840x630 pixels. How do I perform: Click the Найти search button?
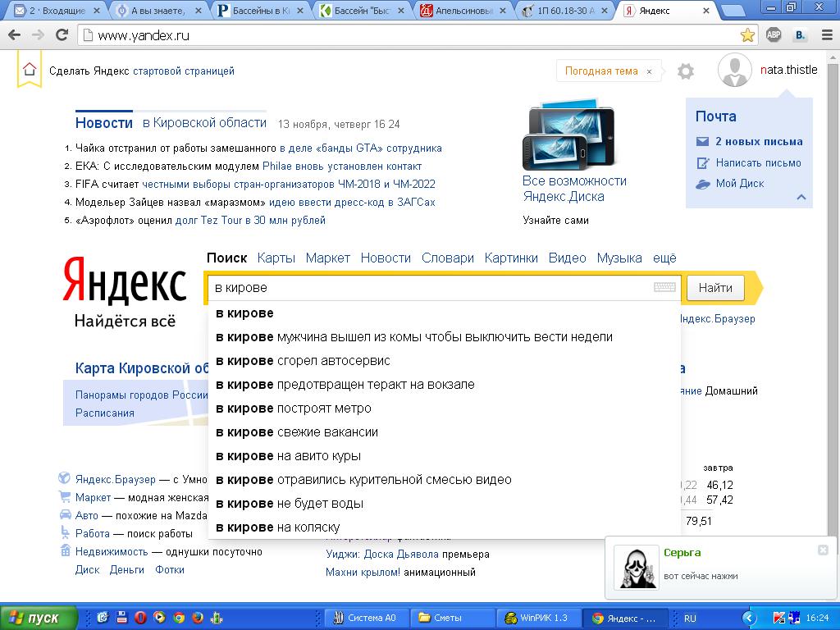715,288
